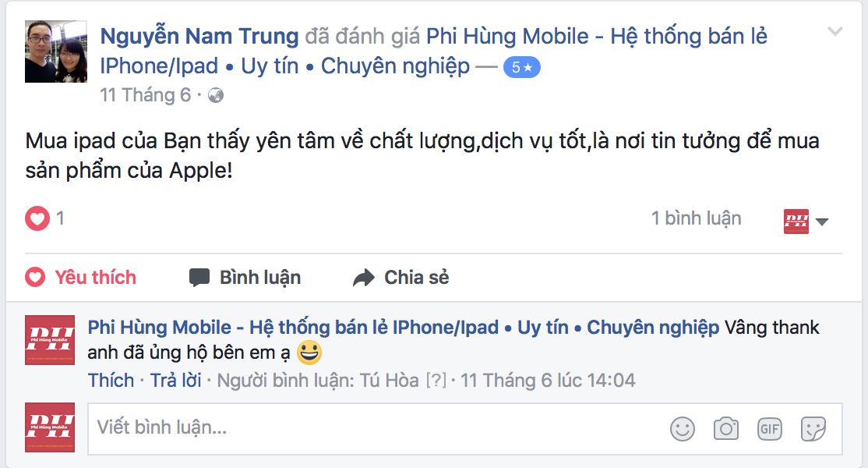Click the Bình luận action button

pos(245,277)
